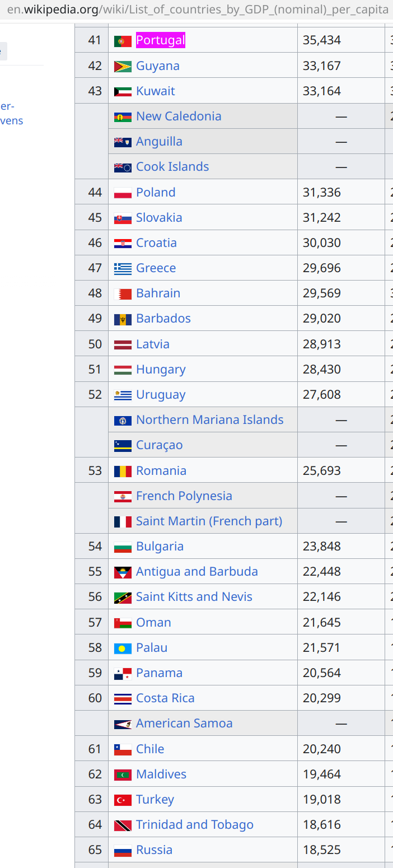Follow the Trinidad and Tobago link
This screenshot has height=868, width=393.
[195, 825]
